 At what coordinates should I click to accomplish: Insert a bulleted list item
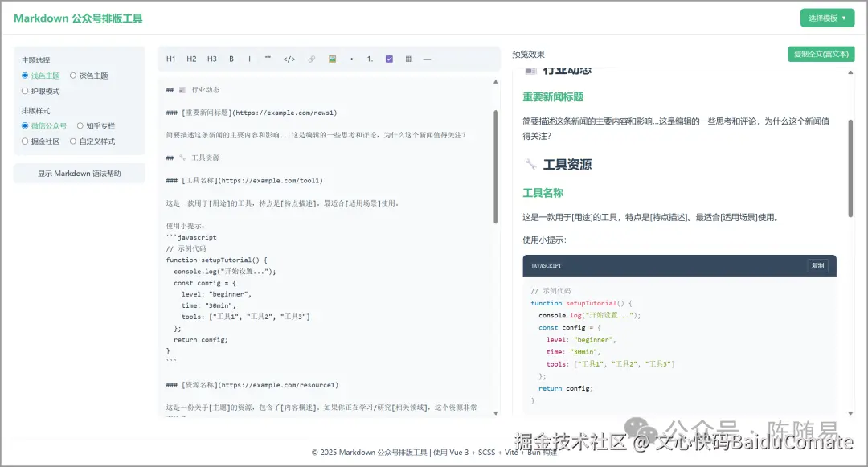pos(351,59)
